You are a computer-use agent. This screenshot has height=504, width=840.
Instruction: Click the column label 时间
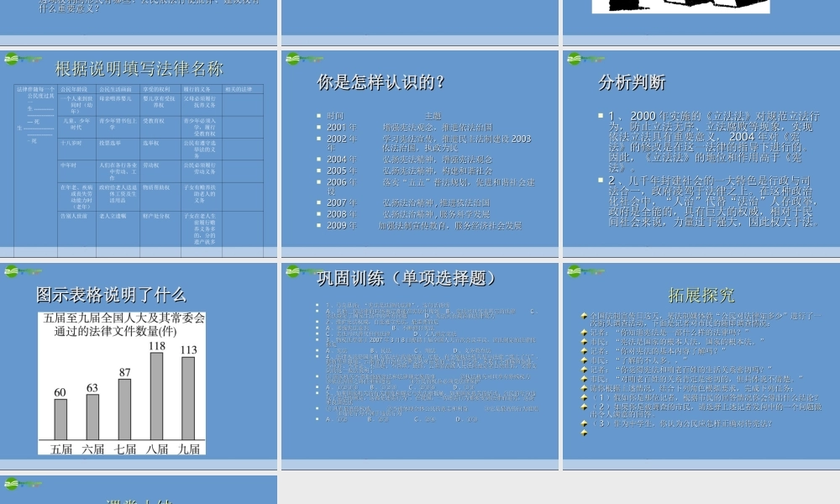[x=335, y=116]
